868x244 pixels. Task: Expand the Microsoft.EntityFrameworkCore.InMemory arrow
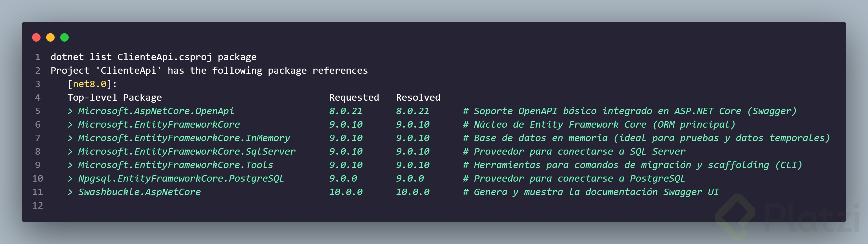tap(70, 138)
